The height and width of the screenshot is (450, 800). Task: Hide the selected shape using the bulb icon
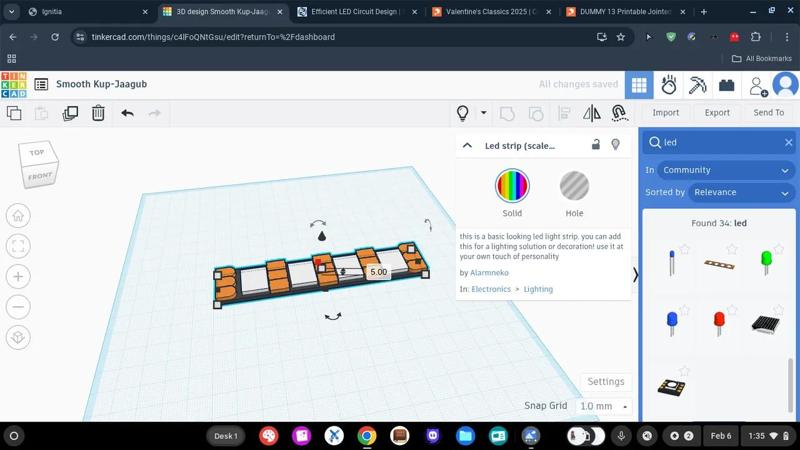pos(615,144)
